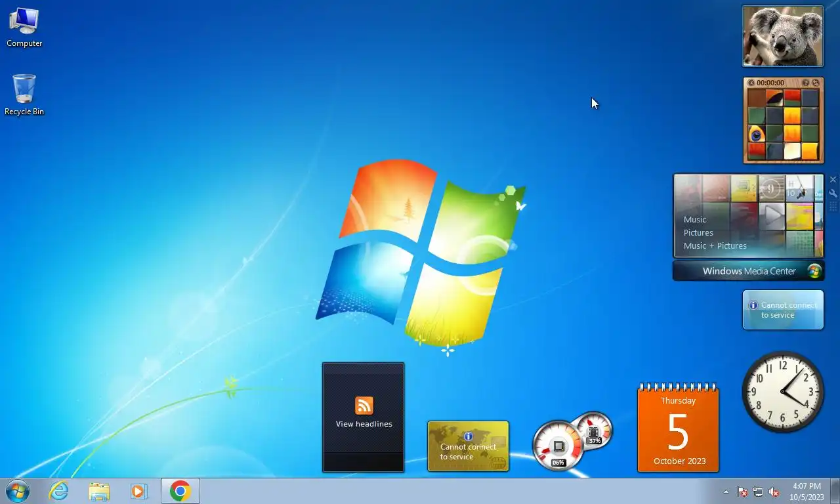Open the Computer desktop icon
Viewport: 840px width, 504px height.
[24, 28]
